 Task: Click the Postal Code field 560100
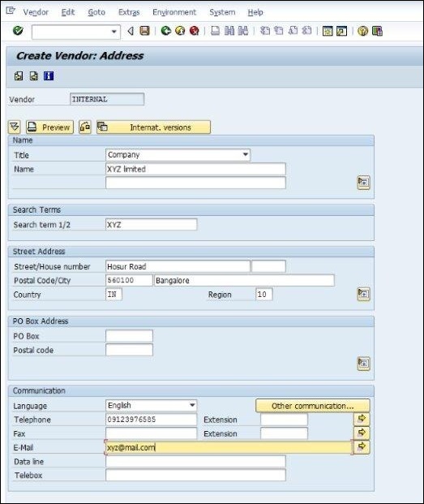[x=129, y=280]
